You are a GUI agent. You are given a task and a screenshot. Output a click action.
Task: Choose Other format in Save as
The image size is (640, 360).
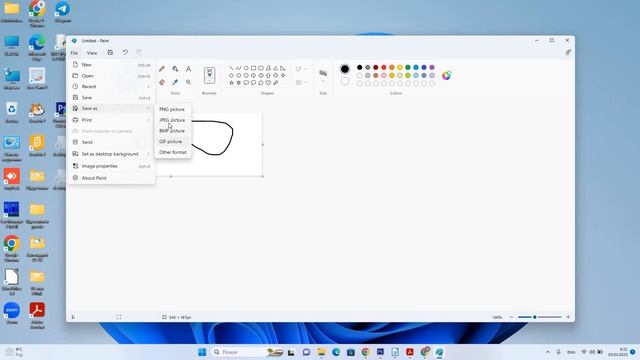tap(173, 152)
